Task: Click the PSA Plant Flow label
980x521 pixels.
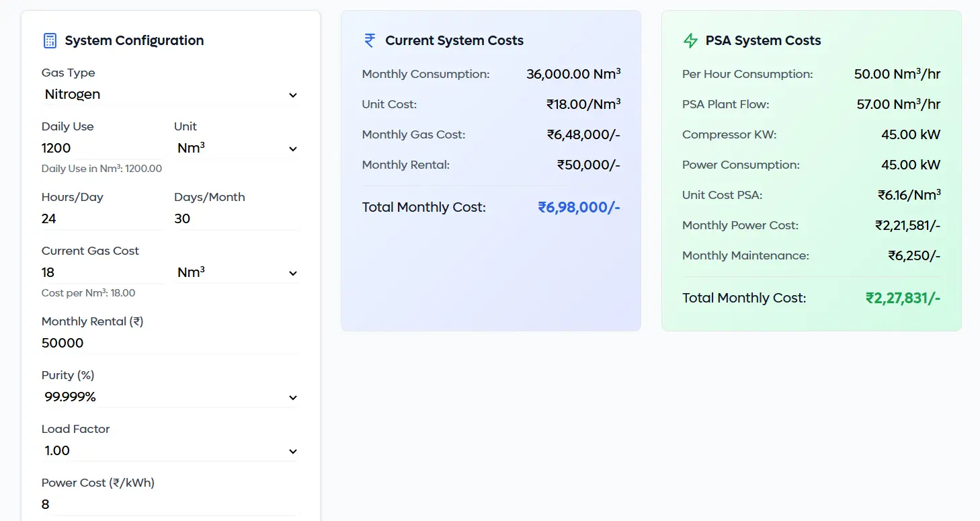Action: coord(725,104)
